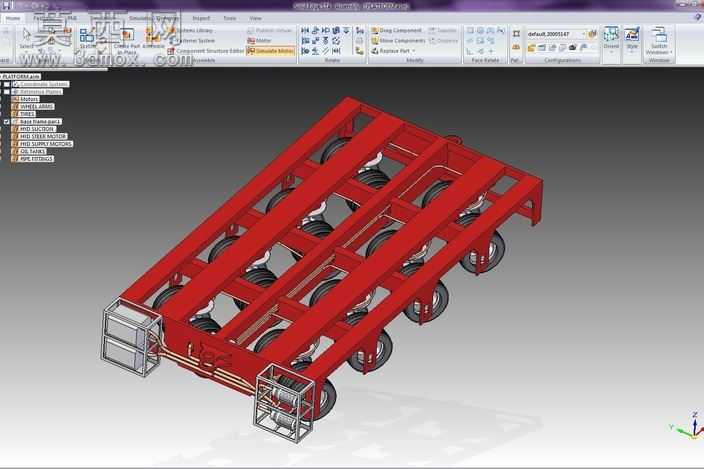
Task: Select Reference Planes tree item
Action: pyautogui.click(x=40, y=92)
